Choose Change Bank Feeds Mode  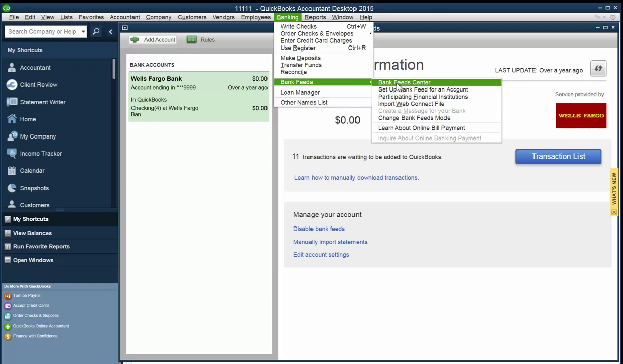(x=437, y=118)
